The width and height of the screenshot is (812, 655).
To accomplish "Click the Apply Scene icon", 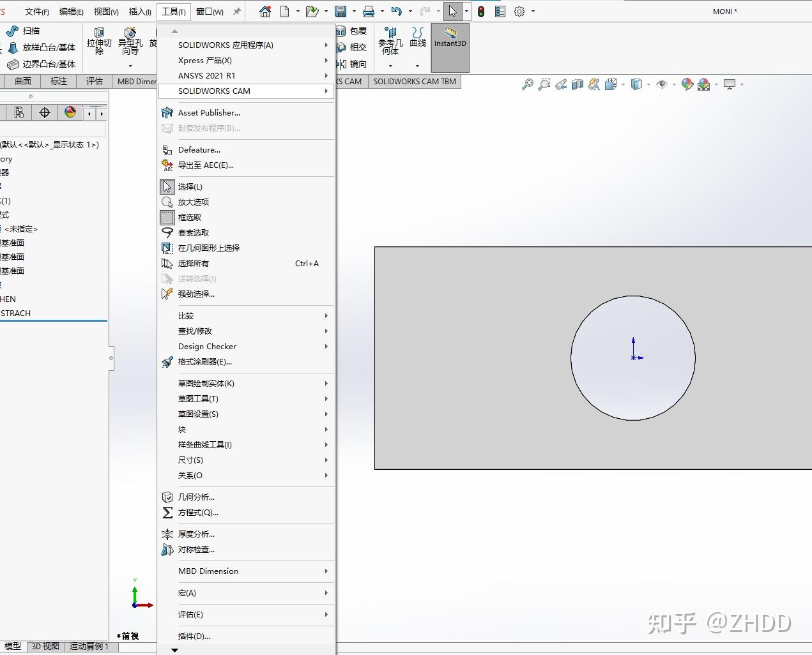I will 704,84.
